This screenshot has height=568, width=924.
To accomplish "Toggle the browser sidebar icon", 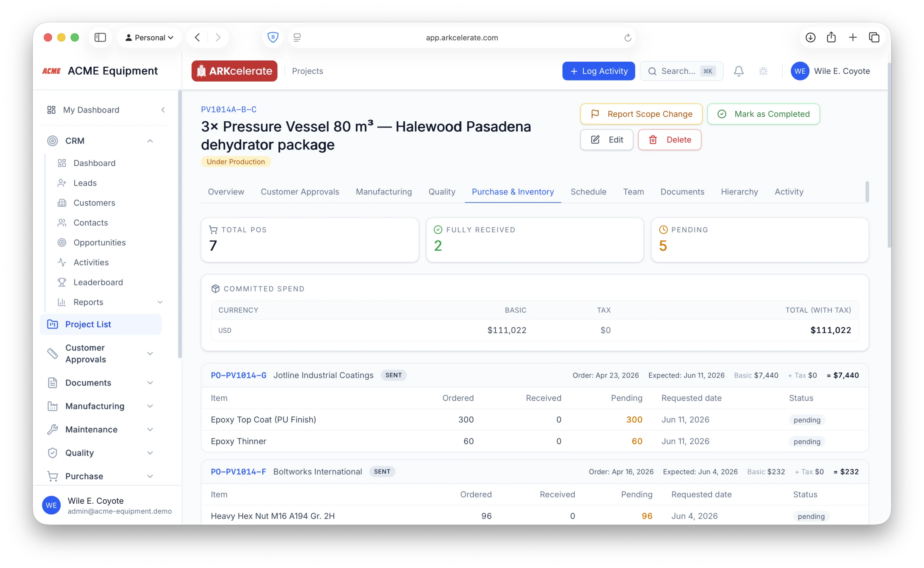I will (x=100, y=37).
